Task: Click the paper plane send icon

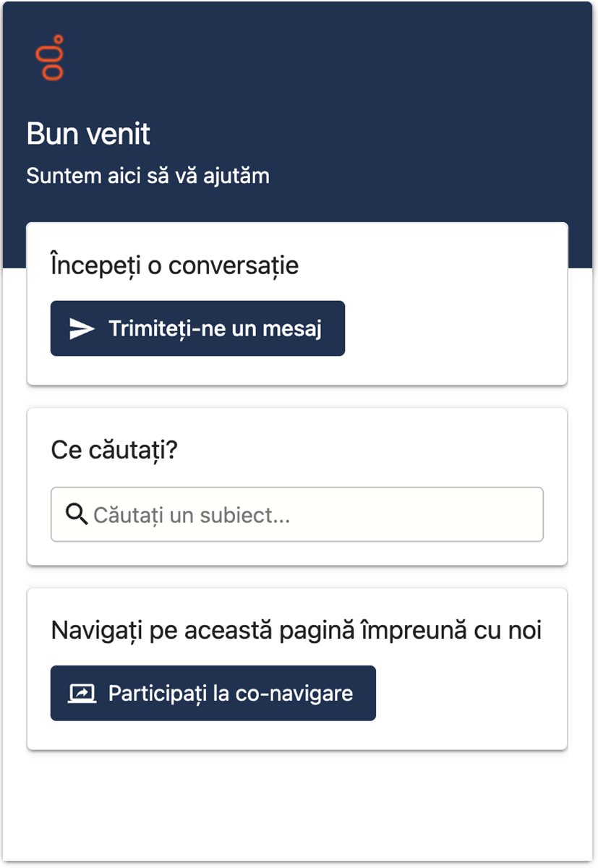Action: coord(82,328)
